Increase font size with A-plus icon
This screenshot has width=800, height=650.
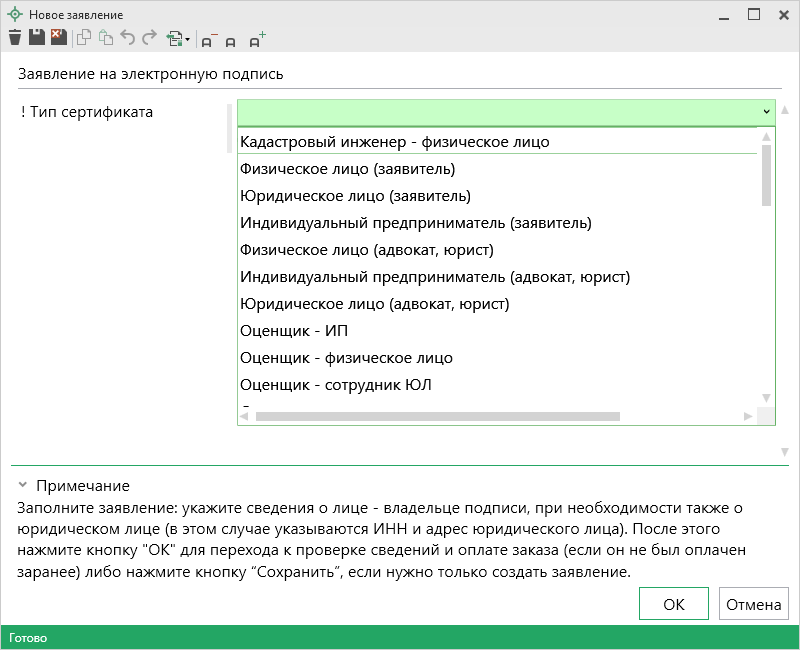pos(257,40)
